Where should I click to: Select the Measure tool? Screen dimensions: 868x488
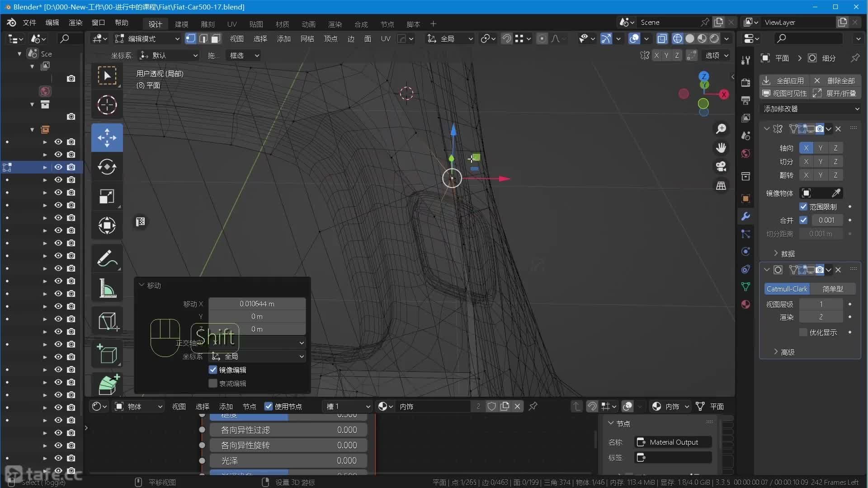pos(107,288)
